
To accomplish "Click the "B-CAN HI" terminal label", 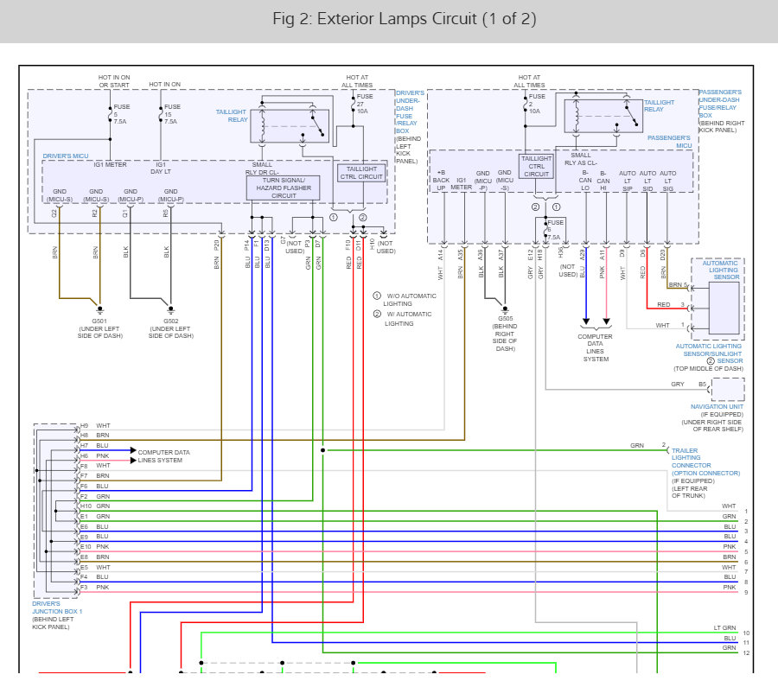I will pos(603,181).
